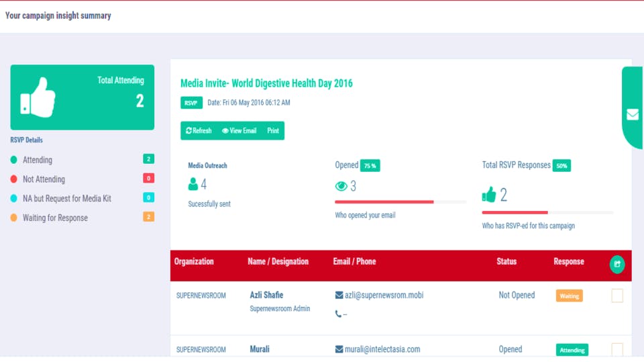Click 'Who opened your email' caption

(x=365, y=215)
